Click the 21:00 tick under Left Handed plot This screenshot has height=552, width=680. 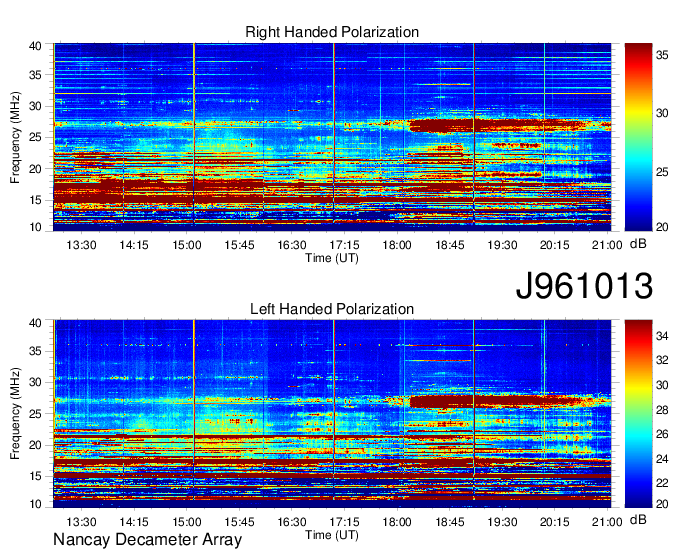(607, 522)
